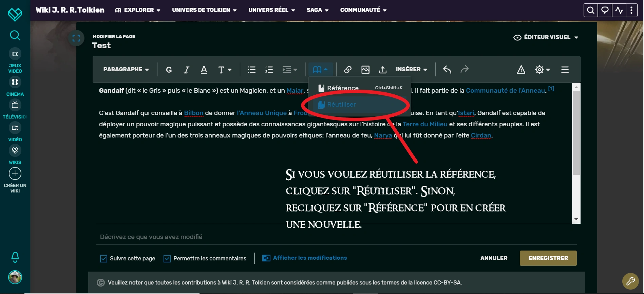Viewport: 644px width, 294px height.
Task: Open the notifications bell
Action: [15, 257]
